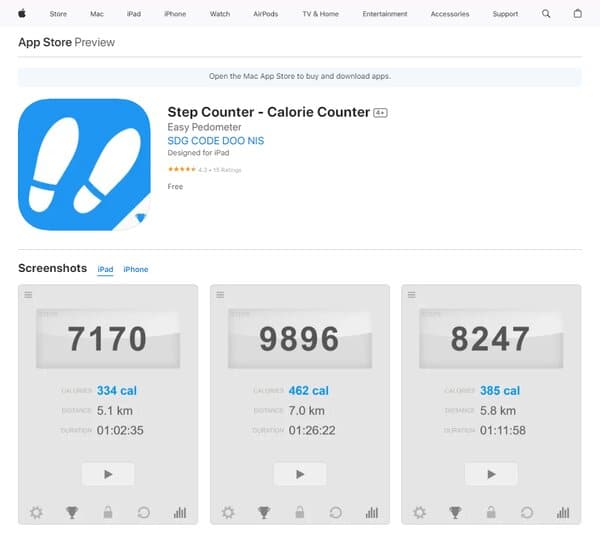Image resolution: width=600 pixels, height=535 pixels.
Task: Click the App Store Preview heading link
Action: (x=67, y=42)
